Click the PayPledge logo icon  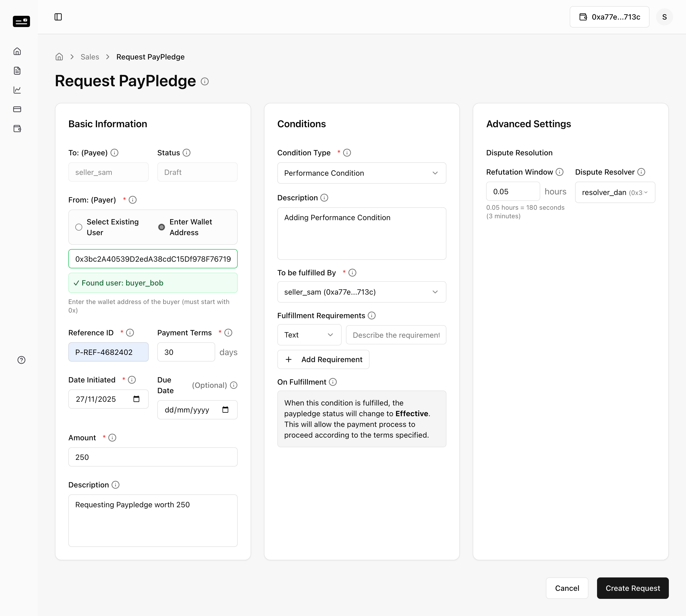(x=21, y=21)
